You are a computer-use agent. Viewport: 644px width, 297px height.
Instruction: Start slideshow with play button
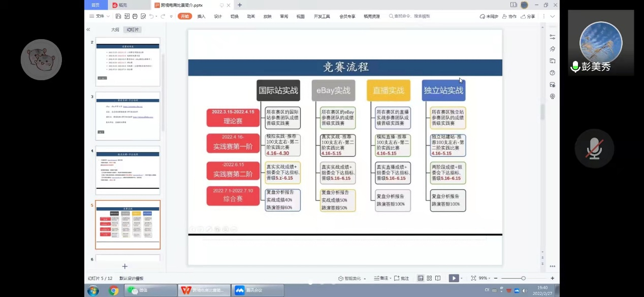click(x=453, y=278)
